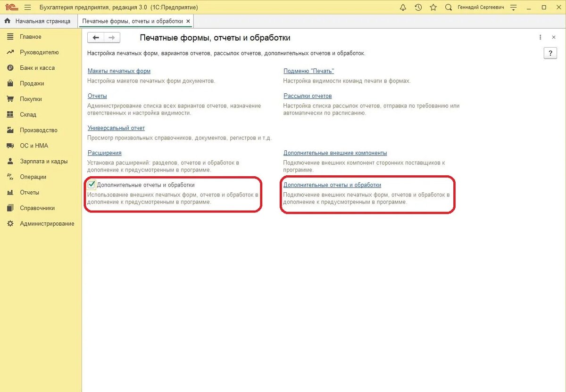Screen dimensions: 566x392
Task: Switch to the Начальная страница tab
Action: (x=39, y=21)
